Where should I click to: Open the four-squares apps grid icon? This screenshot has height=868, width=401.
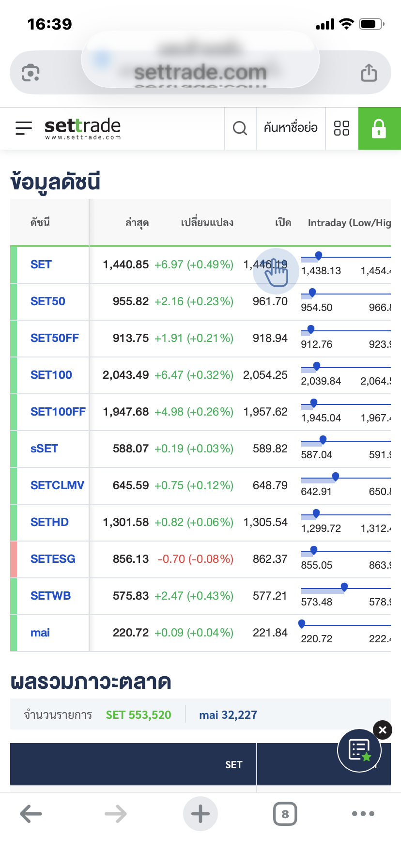pyautogui.click(x=341, y=128)
